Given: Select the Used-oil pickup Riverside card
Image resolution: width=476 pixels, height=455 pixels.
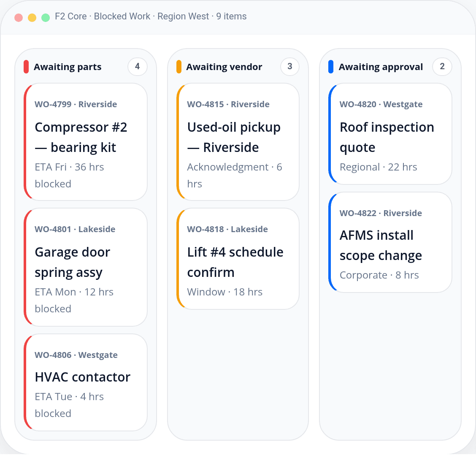Looking at the screenshot, I should pos(238,141).
